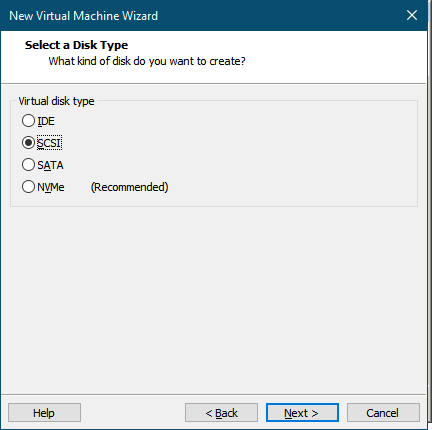Click the Virtual disk type group label
432x430 pixels.
tap(56, 101)
